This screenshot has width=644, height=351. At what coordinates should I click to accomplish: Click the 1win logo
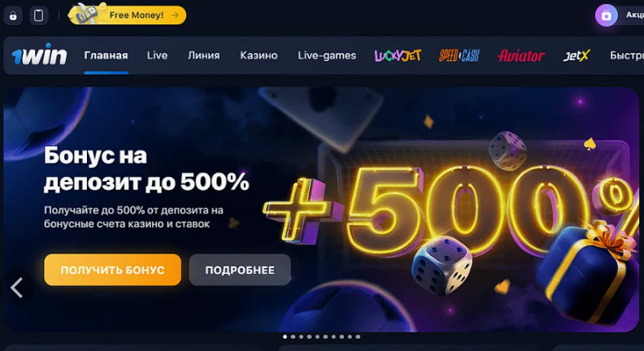pos(39,54)
